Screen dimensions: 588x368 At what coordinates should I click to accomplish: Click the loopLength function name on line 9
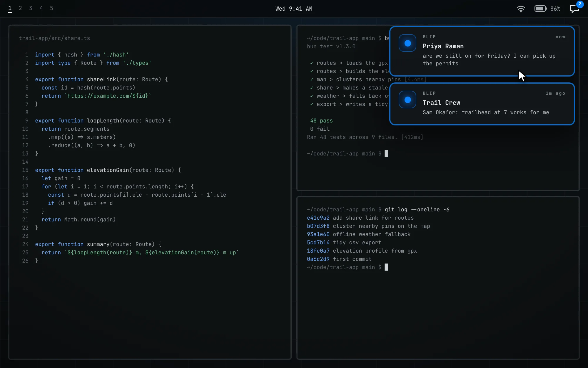[x=103, y=121]
